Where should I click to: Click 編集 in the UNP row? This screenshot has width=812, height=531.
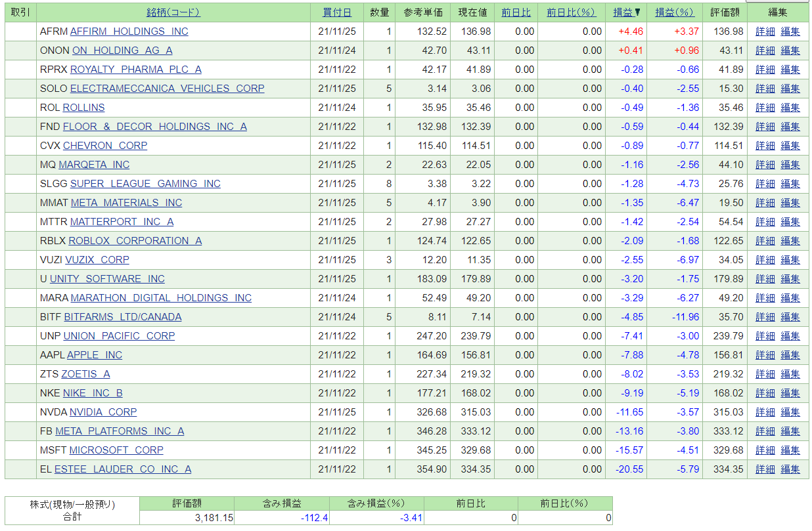[x=790, y=336]
